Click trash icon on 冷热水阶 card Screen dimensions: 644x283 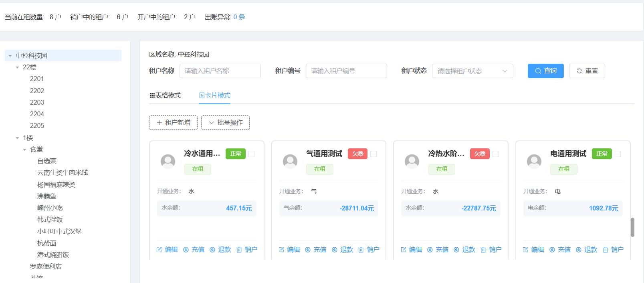click(x=483, y=250)
